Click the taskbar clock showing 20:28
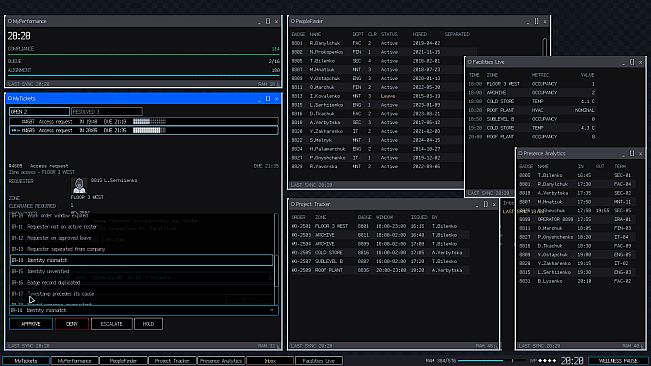 point(572,361)
